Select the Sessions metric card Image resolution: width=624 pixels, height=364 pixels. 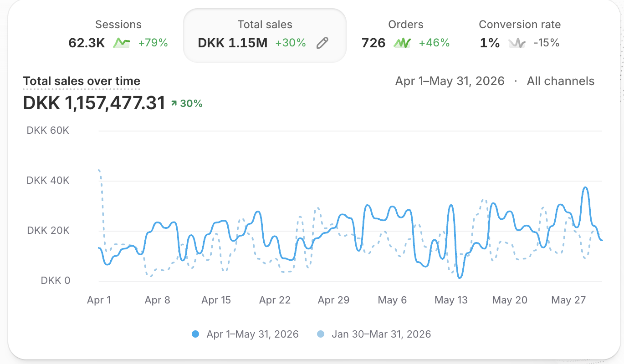[118, 35]
